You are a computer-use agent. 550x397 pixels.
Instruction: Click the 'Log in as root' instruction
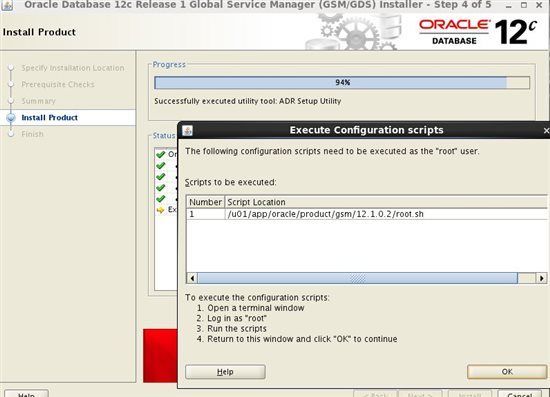point(237,318)
